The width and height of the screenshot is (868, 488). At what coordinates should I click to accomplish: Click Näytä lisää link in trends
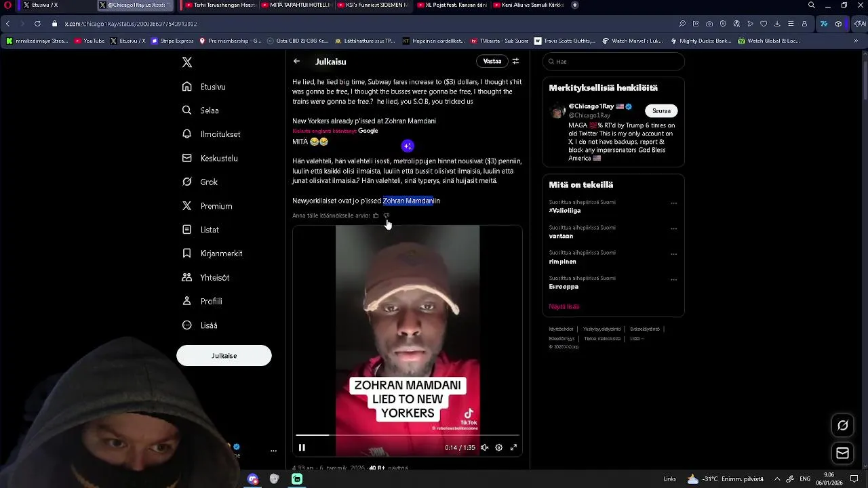coord(564,306)
